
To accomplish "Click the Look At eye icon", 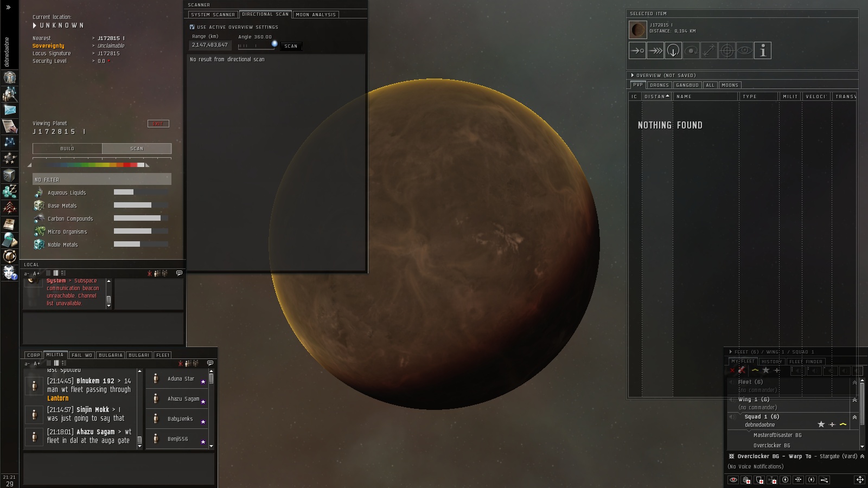I will pos(745,50).
